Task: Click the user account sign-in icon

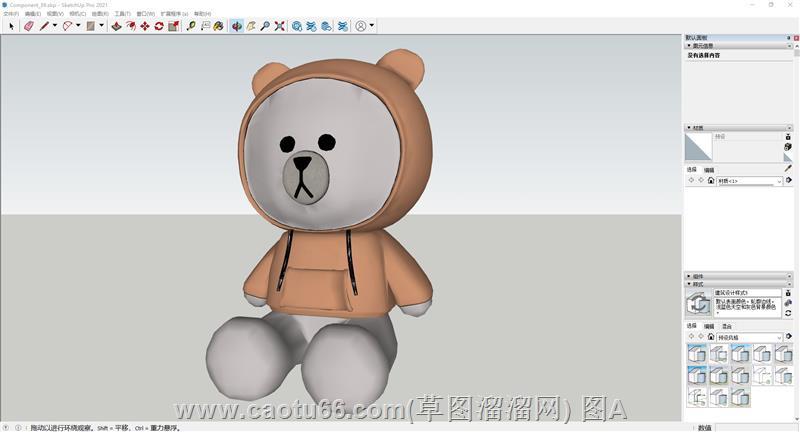Action: point(361,26)
